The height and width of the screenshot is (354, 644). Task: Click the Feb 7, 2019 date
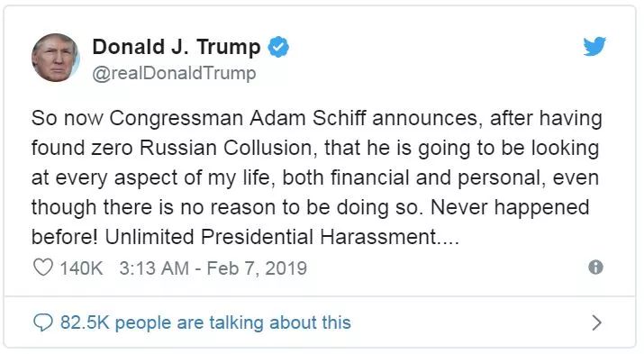[257, 268]
